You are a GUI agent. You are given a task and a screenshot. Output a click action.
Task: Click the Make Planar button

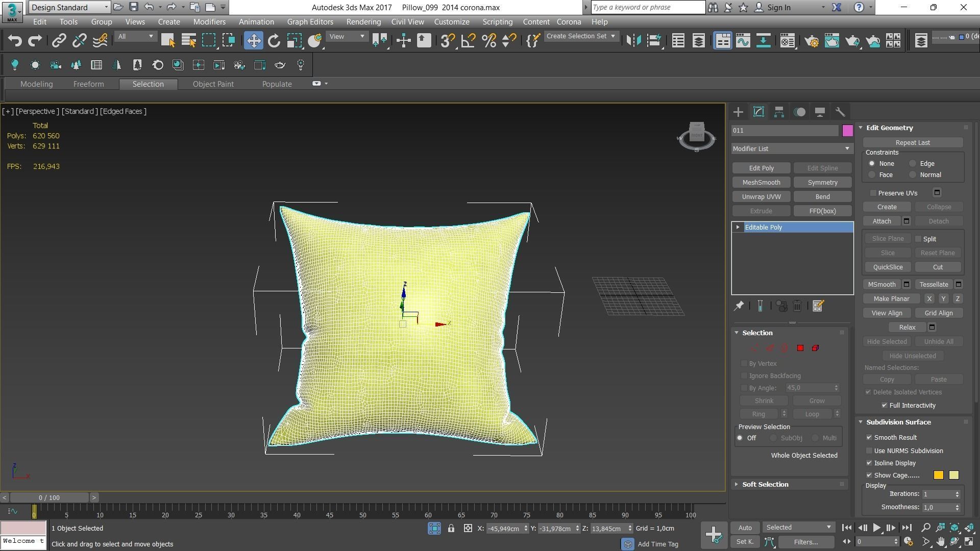point(891,299)
